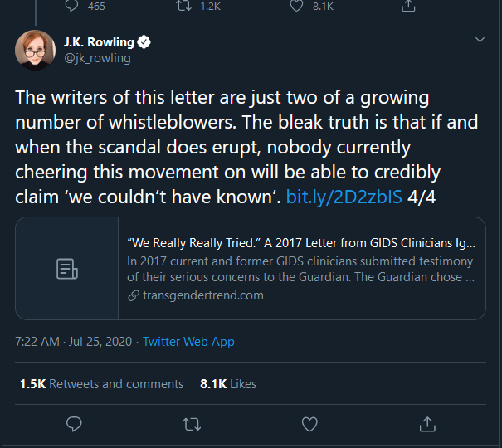View the 8.1K Likes list
Viewport: 502px width, 448px height.
click(x=228, y=384)
